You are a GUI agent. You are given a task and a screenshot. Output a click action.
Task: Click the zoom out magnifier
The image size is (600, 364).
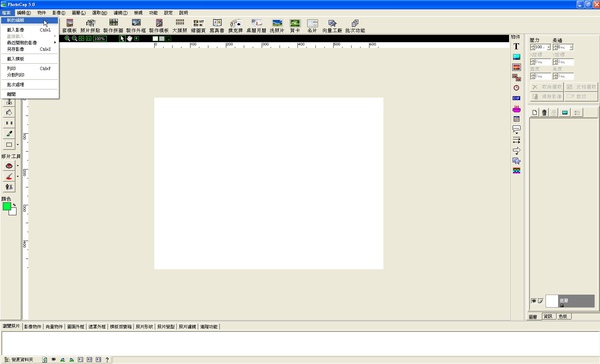pos(74,38)
